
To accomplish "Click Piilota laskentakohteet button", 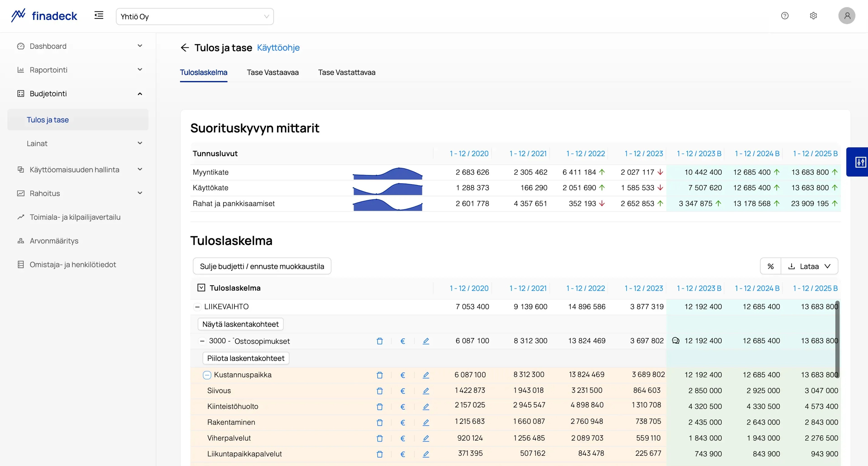I will (x=246, y=358).
